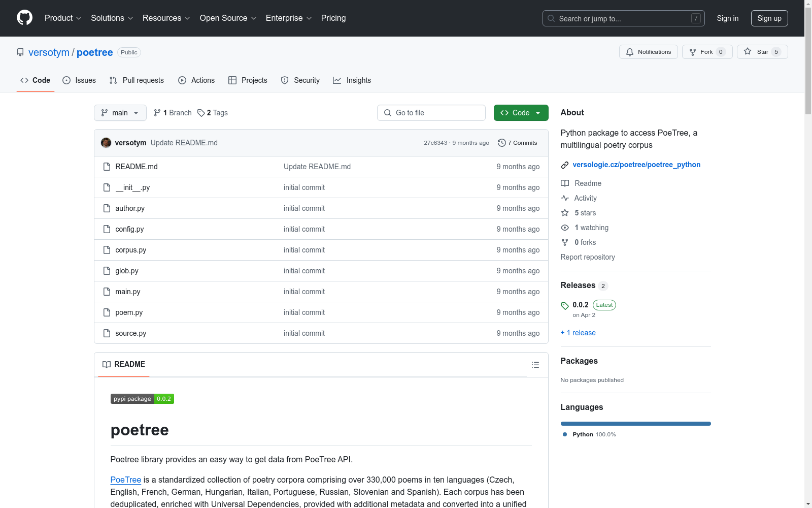
Task: Open the versotym owner link
Action: (x=49, y=52)
